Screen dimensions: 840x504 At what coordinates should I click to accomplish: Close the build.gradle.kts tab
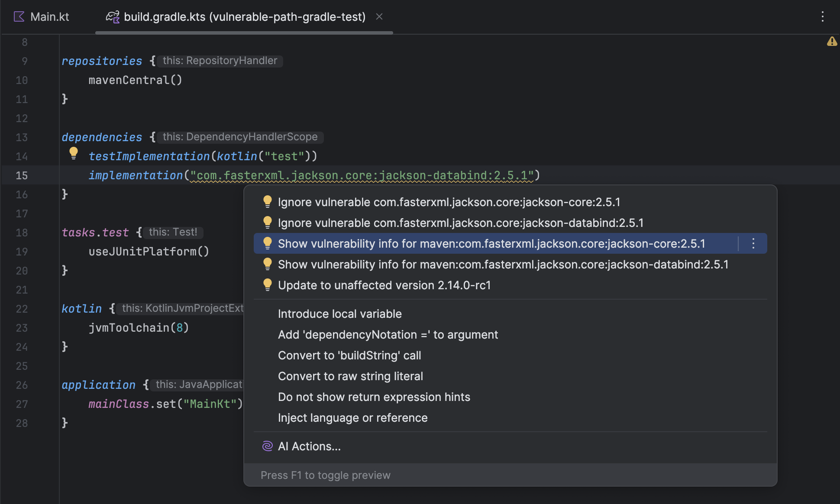point(379,16)
